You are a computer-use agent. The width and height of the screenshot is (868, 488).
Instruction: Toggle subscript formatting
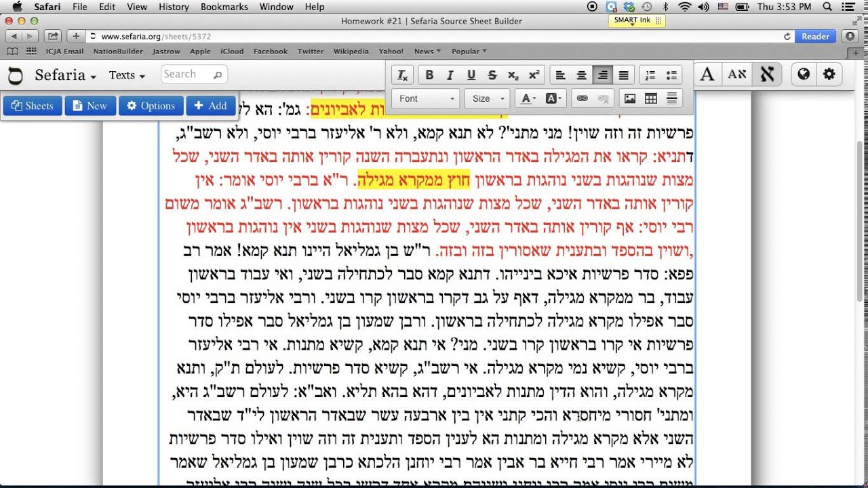pos(513,75)
